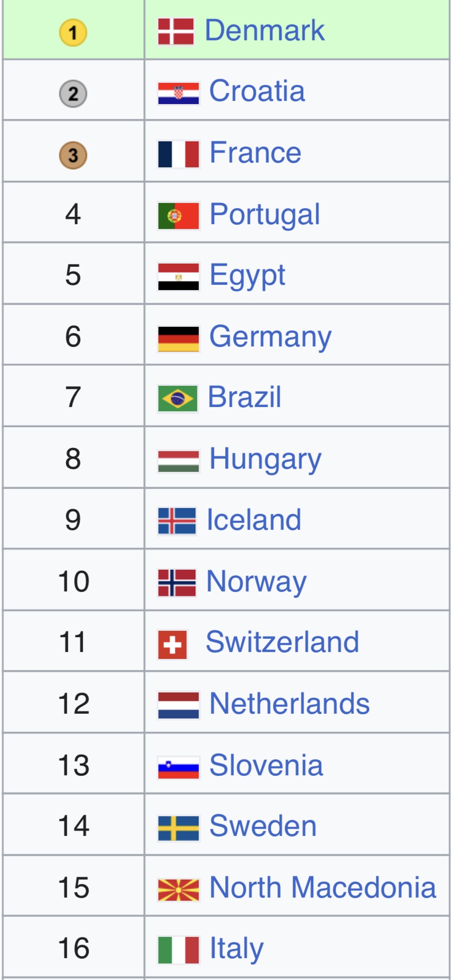Open the Egypt link
This screenshot has width=452, height=980.
pos(248,276)
